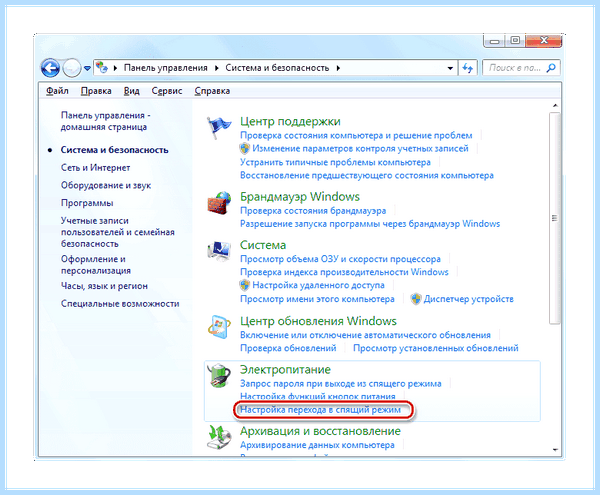Click the search field Поиск в па...
This screenshot has width=600, height=495.
click(x=514, y=68)
